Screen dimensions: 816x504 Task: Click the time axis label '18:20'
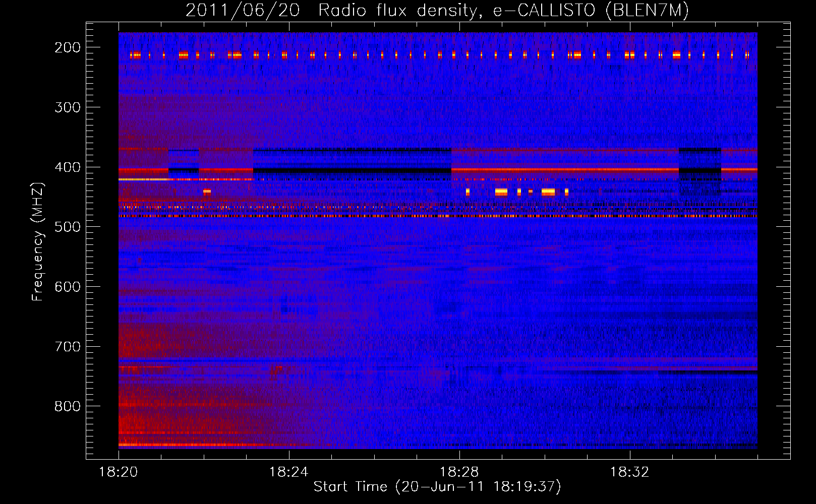tap(119, 472)
